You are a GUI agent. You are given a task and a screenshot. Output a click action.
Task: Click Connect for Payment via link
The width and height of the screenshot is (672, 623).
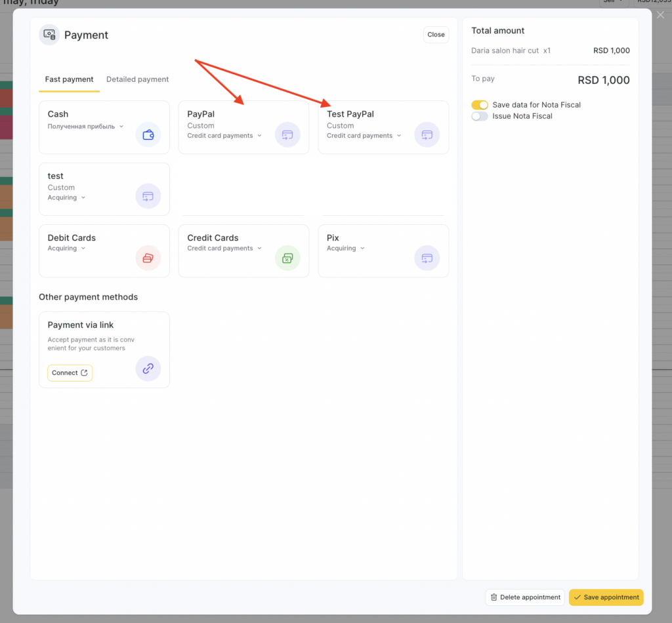pyautogui.click(x=70, y=373)
